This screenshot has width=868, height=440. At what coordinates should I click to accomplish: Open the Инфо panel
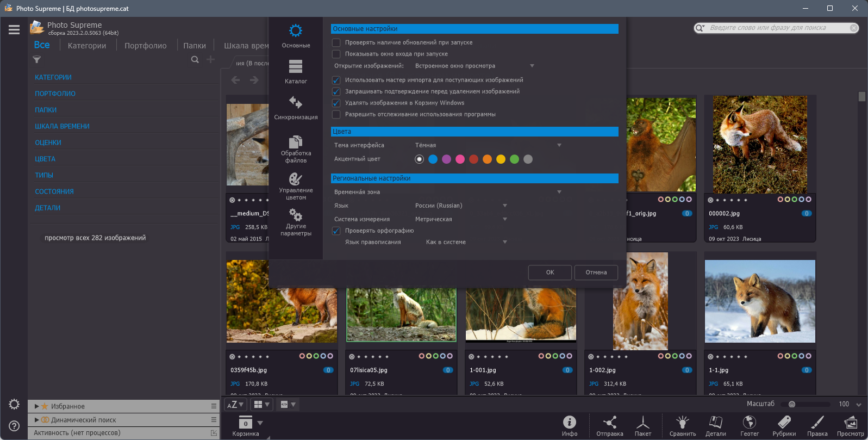(x=570, y=426)
